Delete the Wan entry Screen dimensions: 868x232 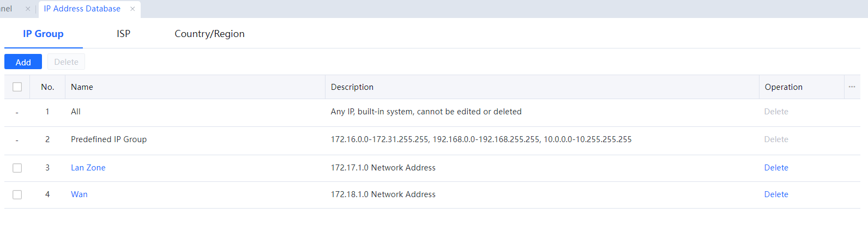pyautogui.click(x=776, y=194)
